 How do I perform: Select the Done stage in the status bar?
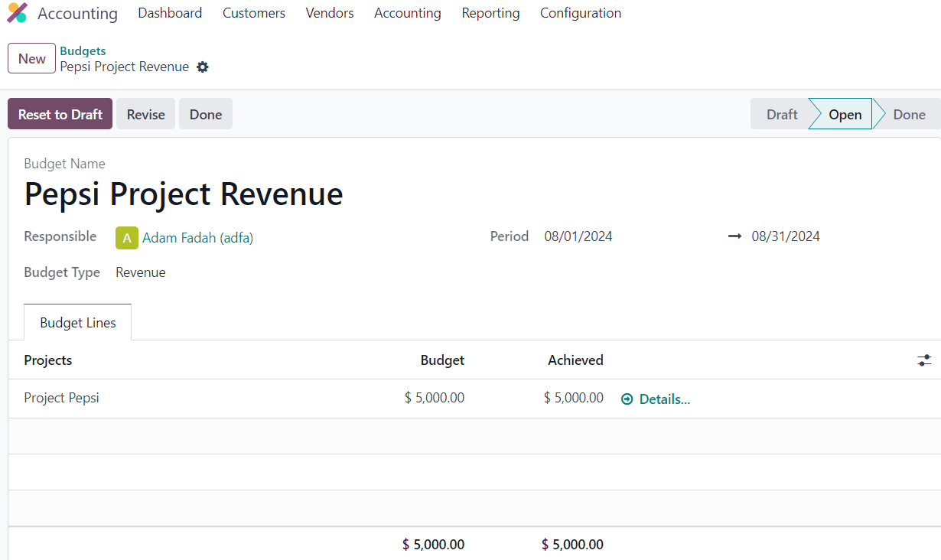(x=909, y=114)
